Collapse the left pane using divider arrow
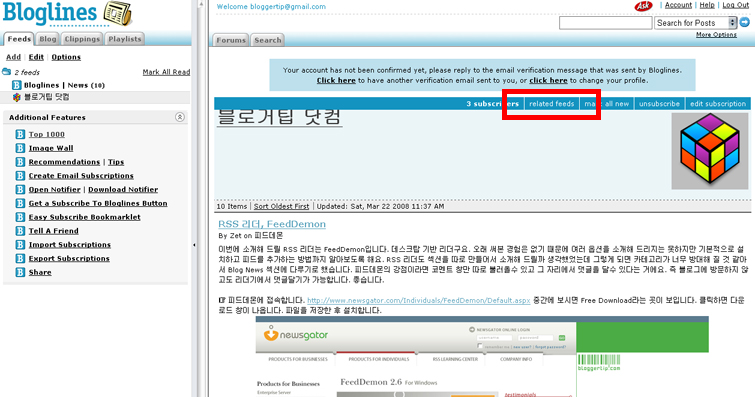This screenshot has width=755, height=397. [x=194, y=245]
